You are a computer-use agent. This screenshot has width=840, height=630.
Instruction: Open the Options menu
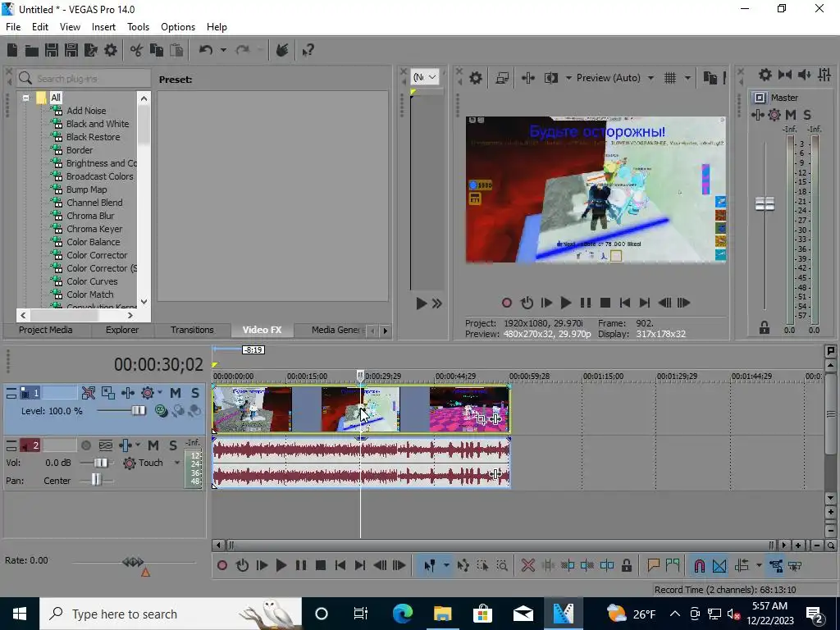point(178,27)
